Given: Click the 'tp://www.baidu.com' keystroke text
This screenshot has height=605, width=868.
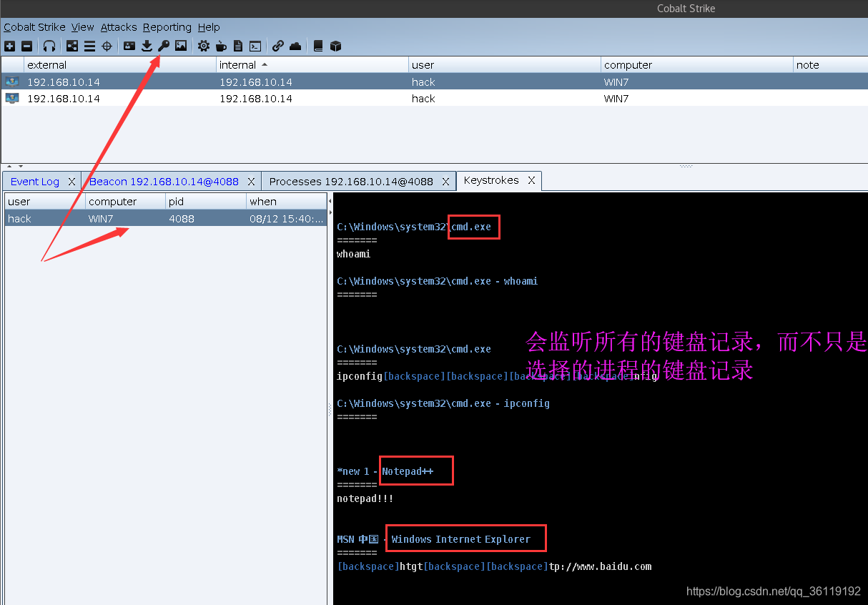Looking at the screenshot, I should pyautogui.click(x=600, y=566).
